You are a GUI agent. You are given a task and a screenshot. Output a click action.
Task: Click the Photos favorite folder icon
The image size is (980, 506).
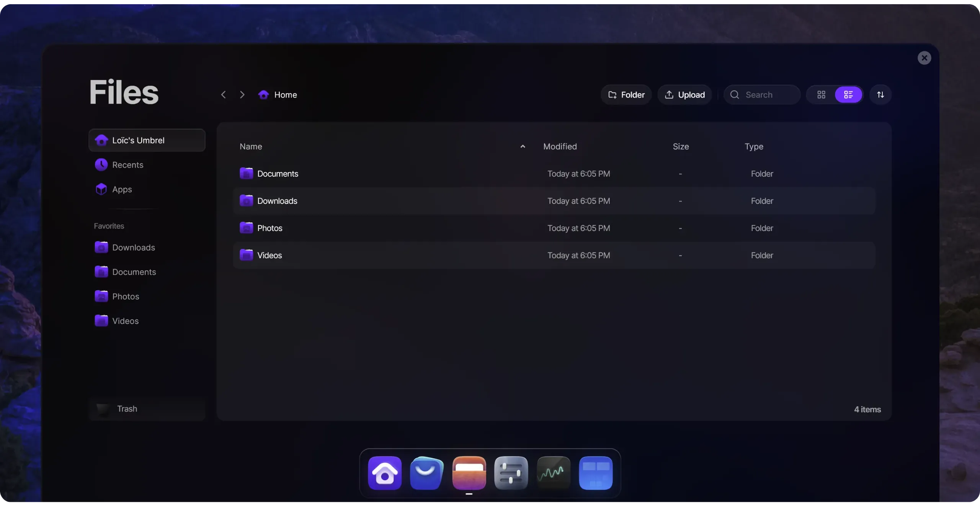click(x=101, y=296)
